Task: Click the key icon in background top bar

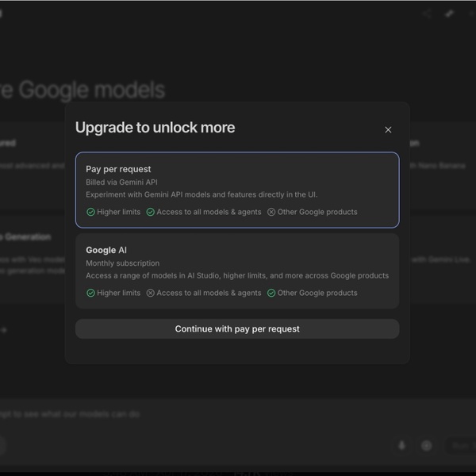Action: [450, 13]
